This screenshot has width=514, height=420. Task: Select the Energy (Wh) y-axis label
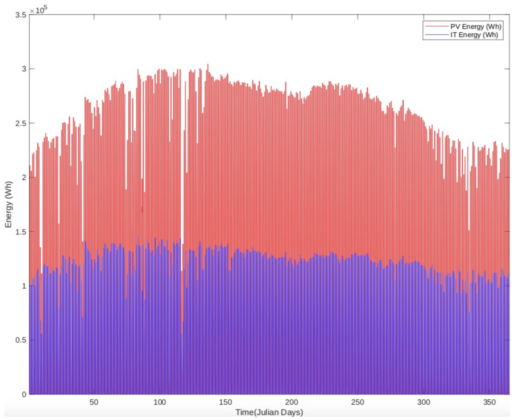coord(9,204)
